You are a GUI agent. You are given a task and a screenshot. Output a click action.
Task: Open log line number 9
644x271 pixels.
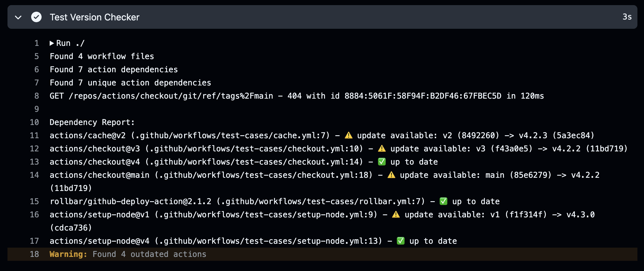coord(37,109)
